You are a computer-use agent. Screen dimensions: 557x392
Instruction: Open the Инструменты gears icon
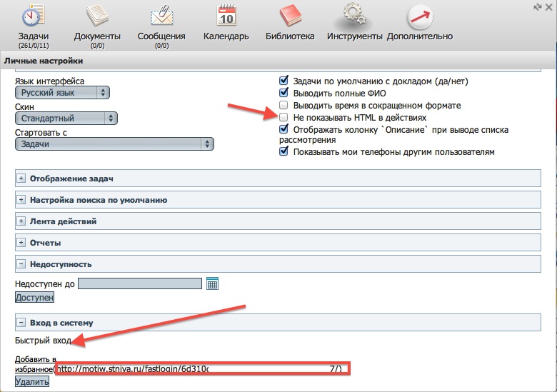[355, 17]
